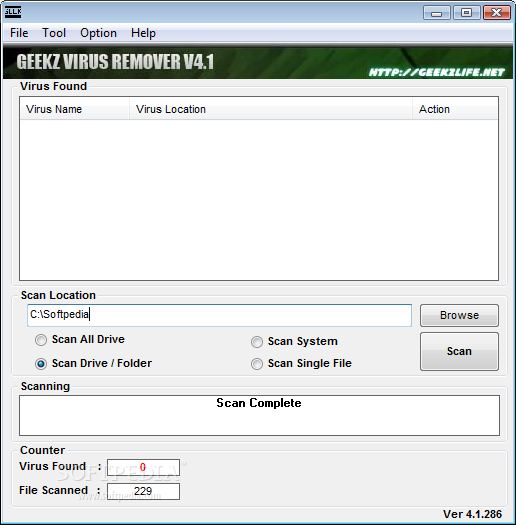Sort by Virus Location column header
The width and height of the screenshot is (516, 525).
pos(271,109)
